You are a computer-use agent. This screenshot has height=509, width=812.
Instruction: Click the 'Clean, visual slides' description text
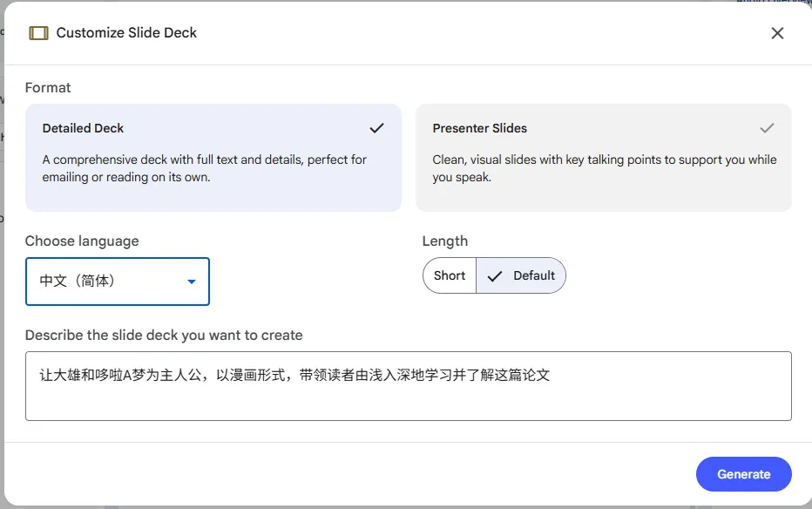point(604,168)
